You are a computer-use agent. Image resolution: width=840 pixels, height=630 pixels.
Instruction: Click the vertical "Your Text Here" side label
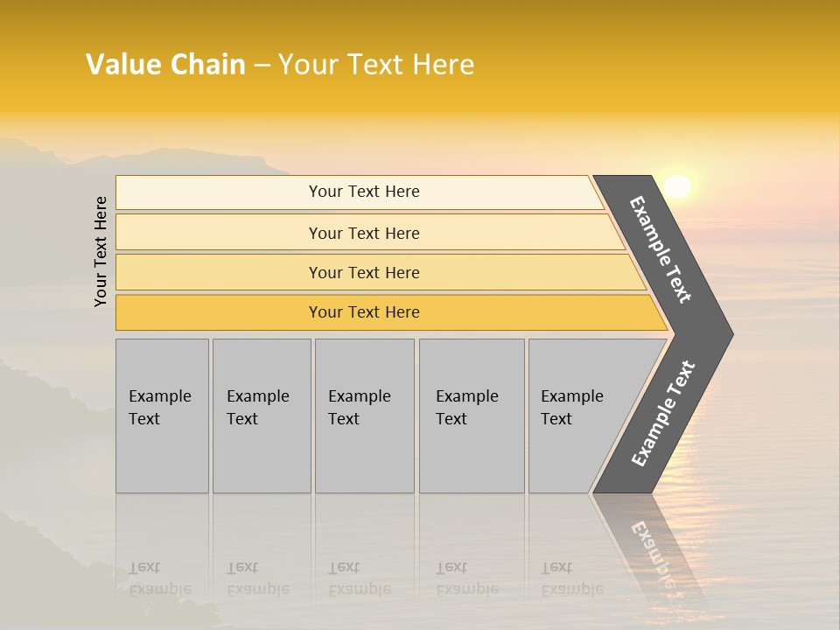click(101, 251)
